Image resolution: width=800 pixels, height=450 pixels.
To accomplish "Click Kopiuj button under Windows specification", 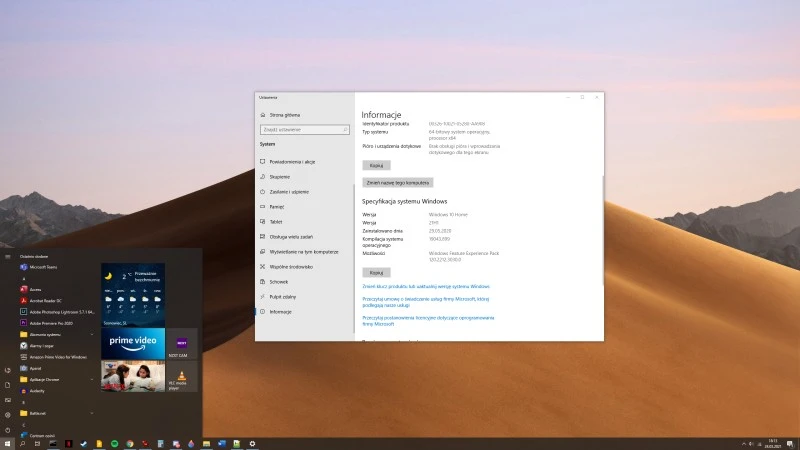I will [377, 273].
